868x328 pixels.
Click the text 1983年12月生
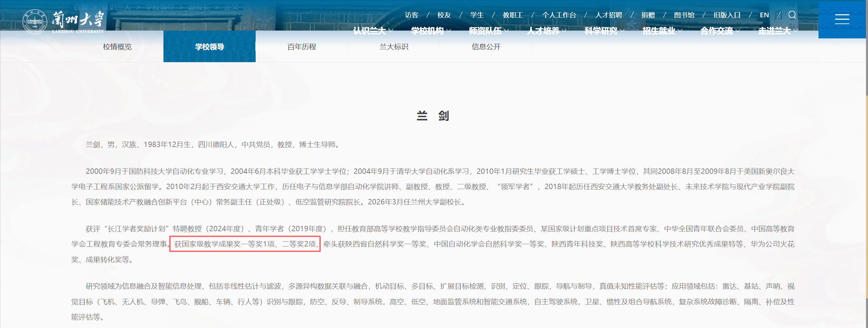(167, 145)
